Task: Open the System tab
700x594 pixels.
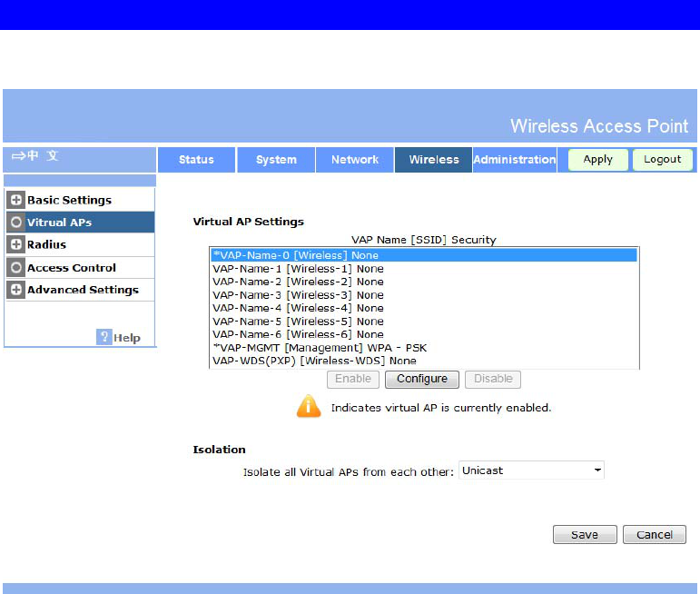Action: [276, 160]
